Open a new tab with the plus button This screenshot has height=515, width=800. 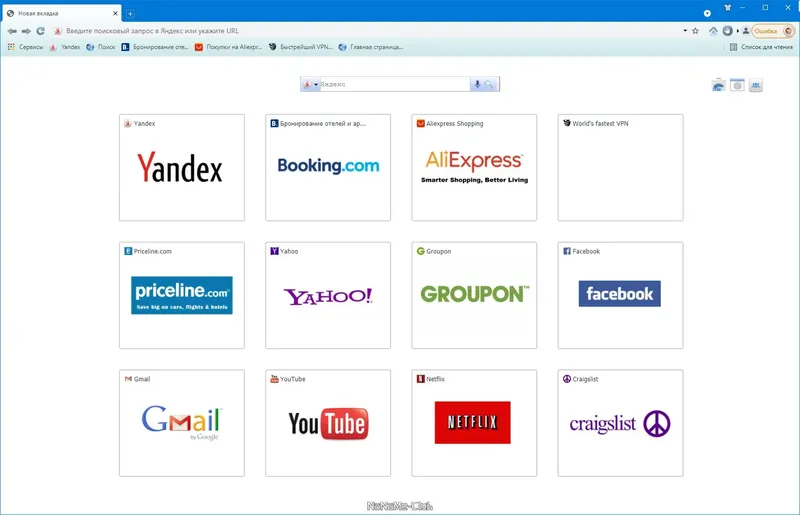point(130,14)
